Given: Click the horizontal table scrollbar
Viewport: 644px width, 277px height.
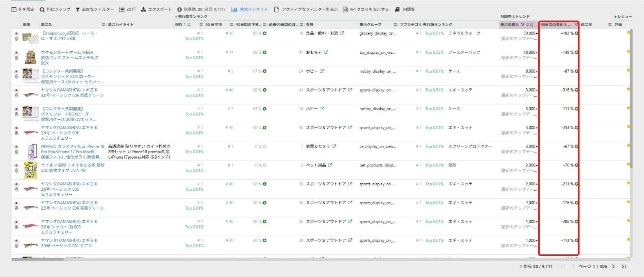Looking at the screenshot, I should tap(37, 259).
